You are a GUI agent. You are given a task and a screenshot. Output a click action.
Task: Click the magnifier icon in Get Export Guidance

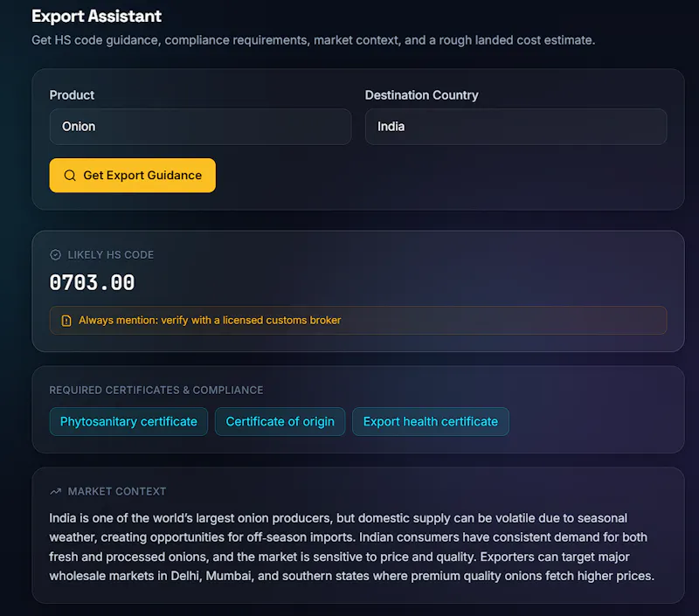[x=70, y=176]
